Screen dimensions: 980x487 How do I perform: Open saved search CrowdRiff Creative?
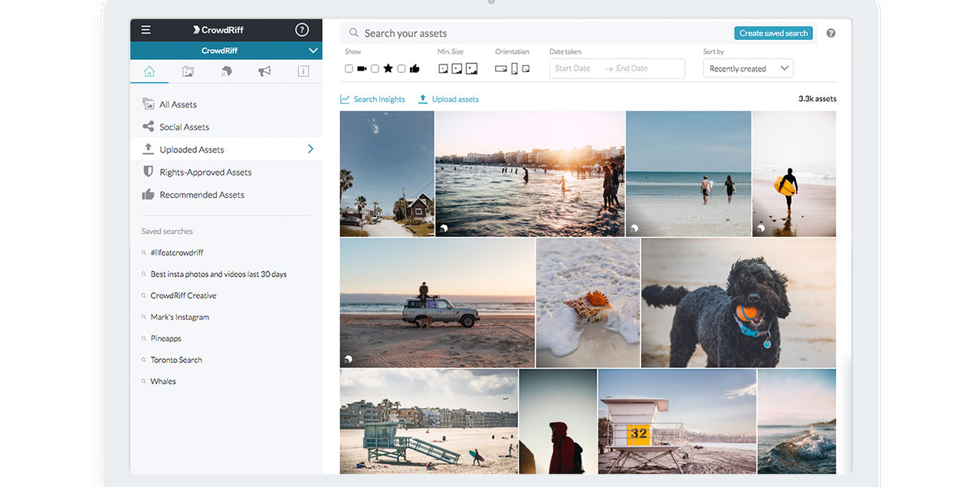point(183,295)
